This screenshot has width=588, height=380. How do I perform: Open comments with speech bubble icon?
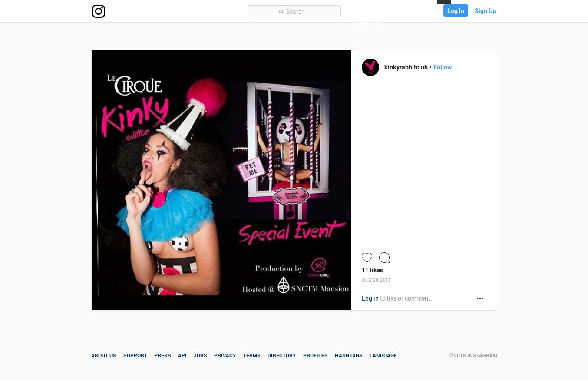384,258
